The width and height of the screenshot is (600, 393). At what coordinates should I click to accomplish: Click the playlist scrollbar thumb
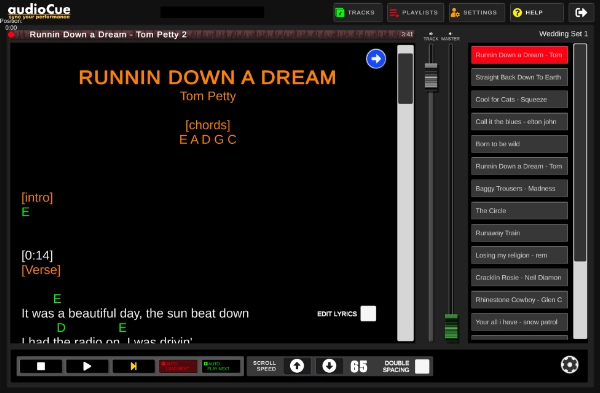coord(580,153)
